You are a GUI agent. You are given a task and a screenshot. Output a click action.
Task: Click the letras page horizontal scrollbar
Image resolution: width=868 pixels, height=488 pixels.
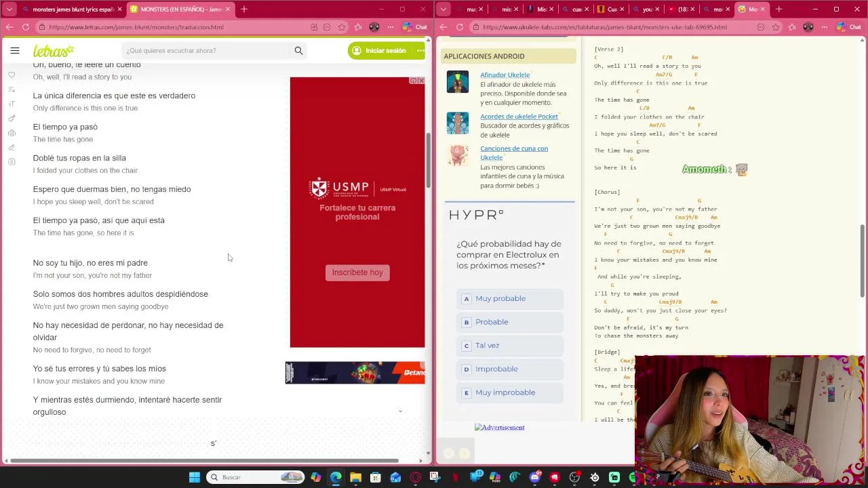pos(204,461)
